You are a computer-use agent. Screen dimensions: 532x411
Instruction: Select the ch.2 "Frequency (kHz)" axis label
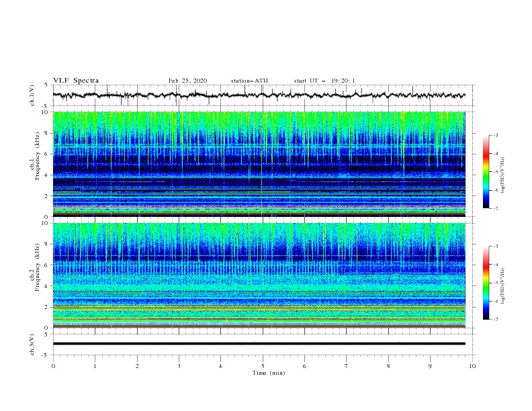coord(38,267)
